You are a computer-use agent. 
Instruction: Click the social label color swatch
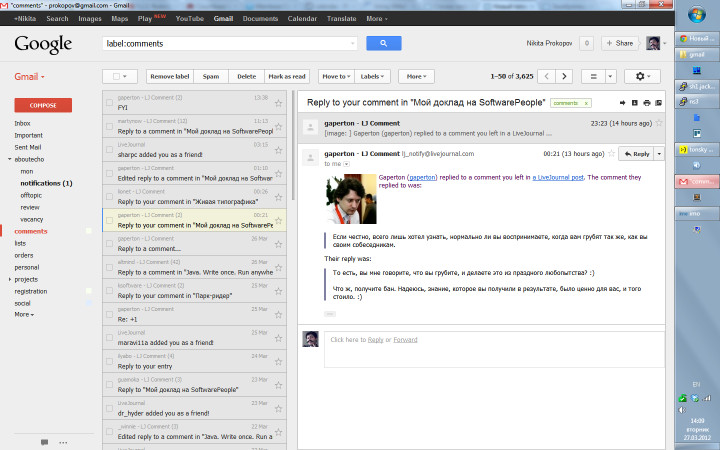tap(89, 303)
